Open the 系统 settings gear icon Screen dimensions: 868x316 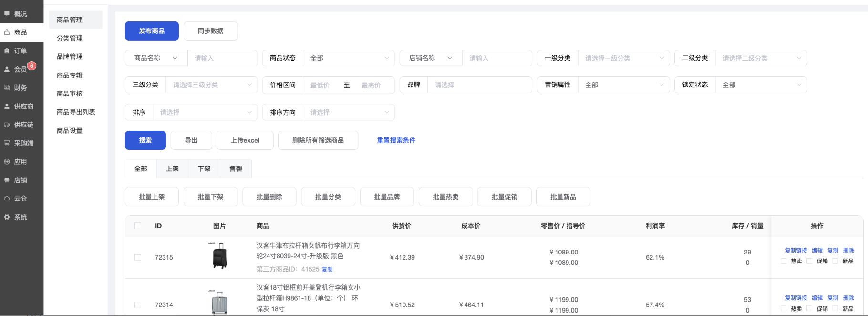pos(7,217)
